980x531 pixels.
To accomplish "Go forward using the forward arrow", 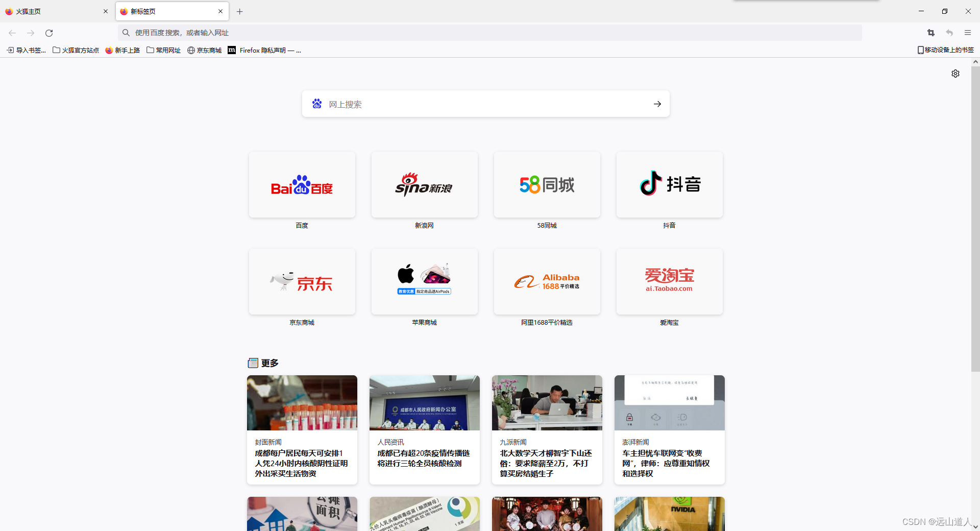I will pos(31,33).
